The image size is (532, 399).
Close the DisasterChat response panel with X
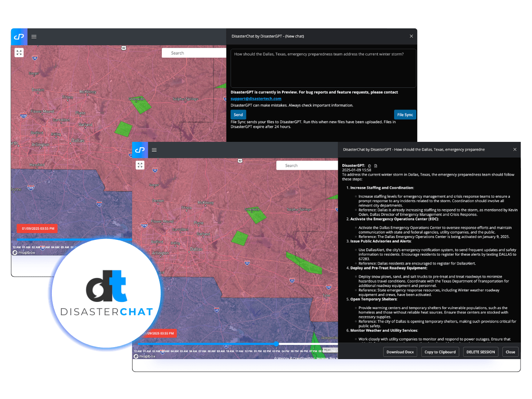point(515,150)
